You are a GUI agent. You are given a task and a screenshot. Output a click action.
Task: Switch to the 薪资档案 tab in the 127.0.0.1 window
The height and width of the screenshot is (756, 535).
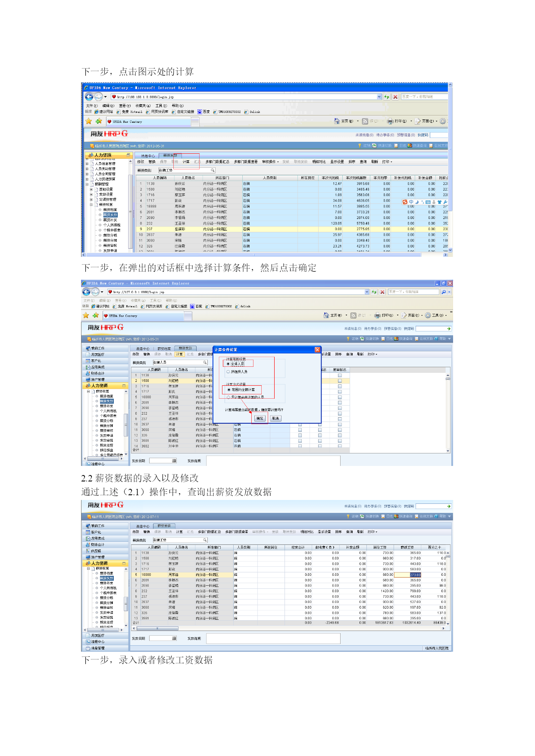pyautogui.click(x=164, y=348)
